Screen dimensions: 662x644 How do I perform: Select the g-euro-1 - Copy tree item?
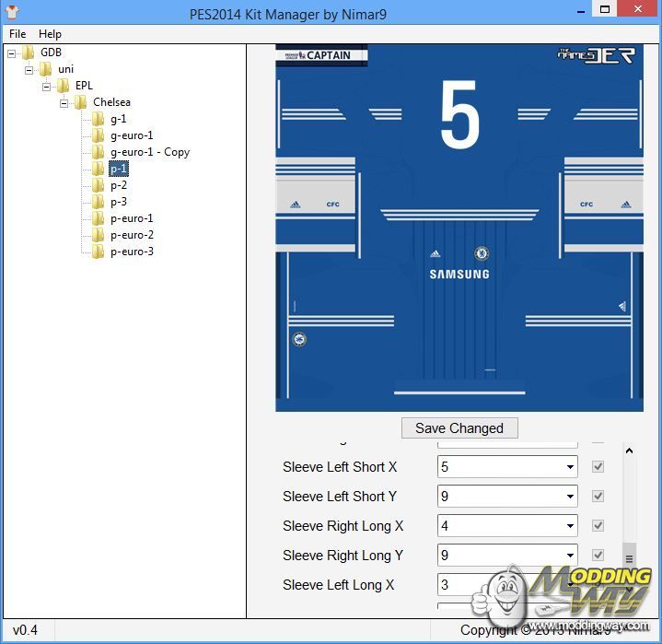coord(150,152)
